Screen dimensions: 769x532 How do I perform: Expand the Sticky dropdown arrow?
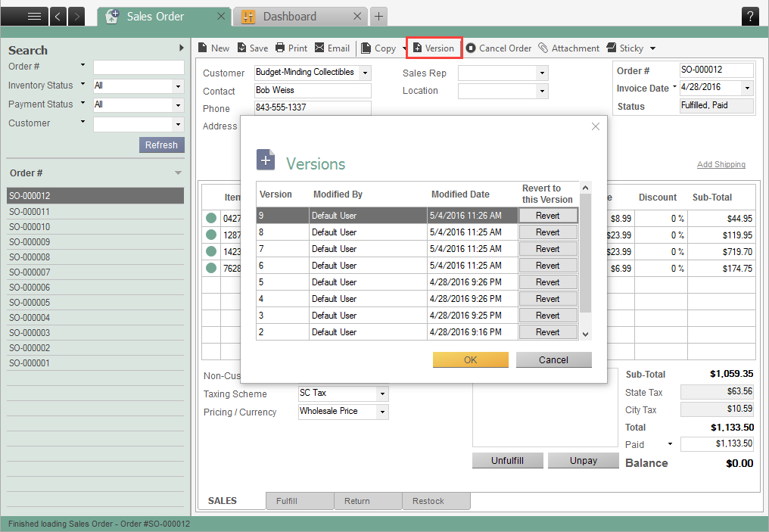(x=652, y=48)
